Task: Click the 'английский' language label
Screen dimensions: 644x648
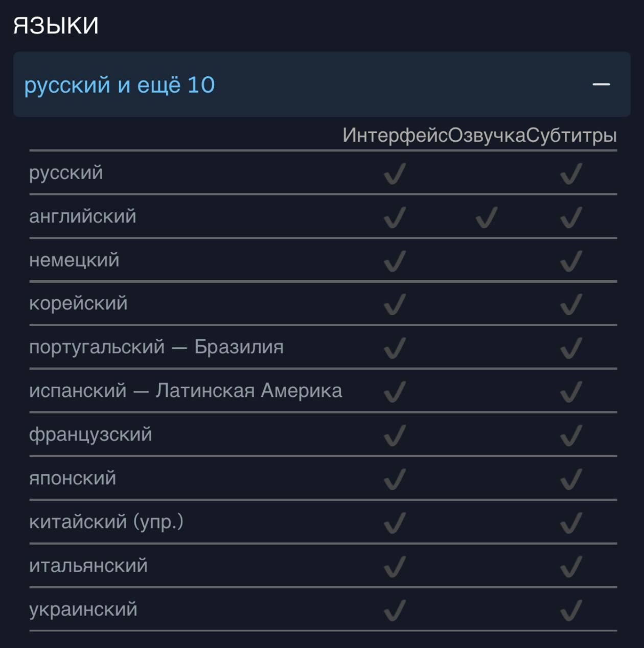Action: pos(83,216)
